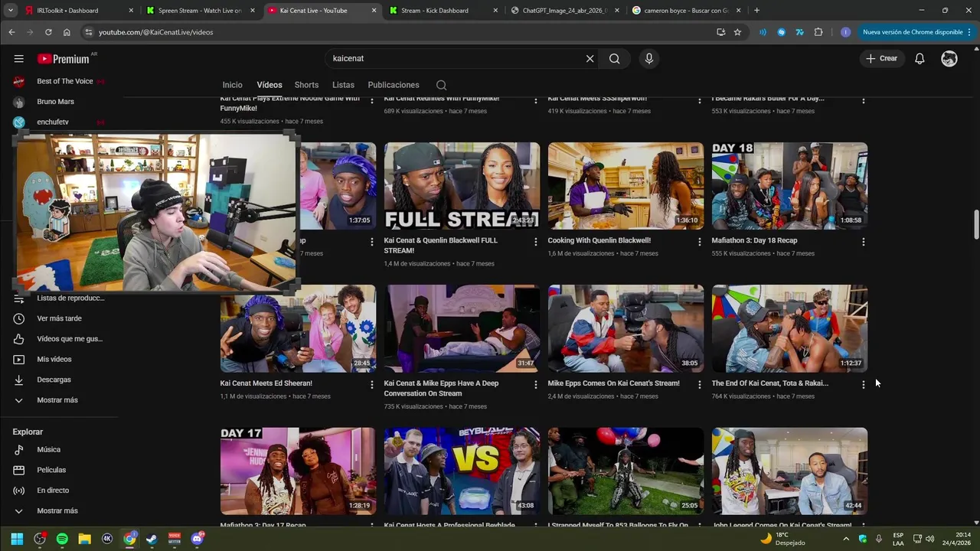980x551 pixels.
Task: Open options for Mike Epps Deep Conversation video
Action: [536, 384]
